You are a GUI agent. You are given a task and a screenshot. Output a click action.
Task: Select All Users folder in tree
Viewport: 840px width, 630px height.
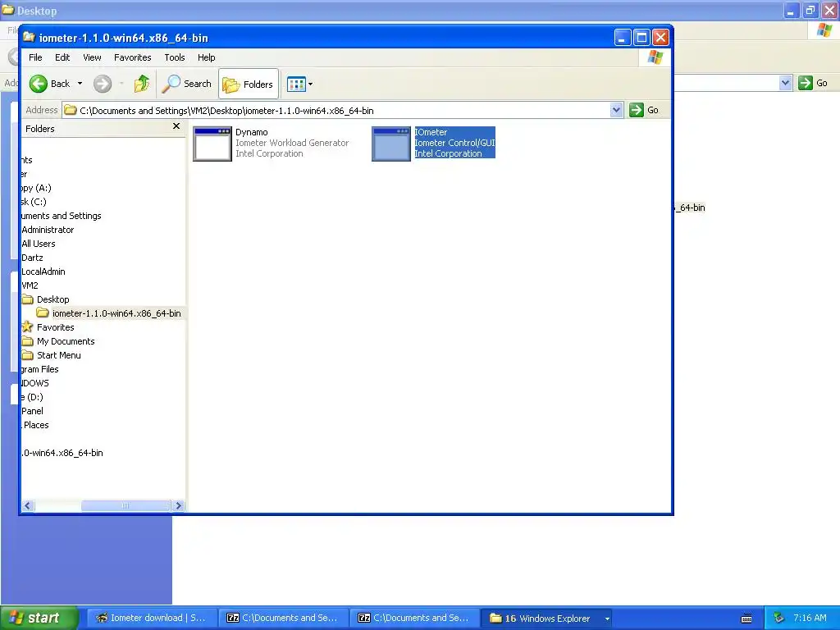[x=38, y=243]
